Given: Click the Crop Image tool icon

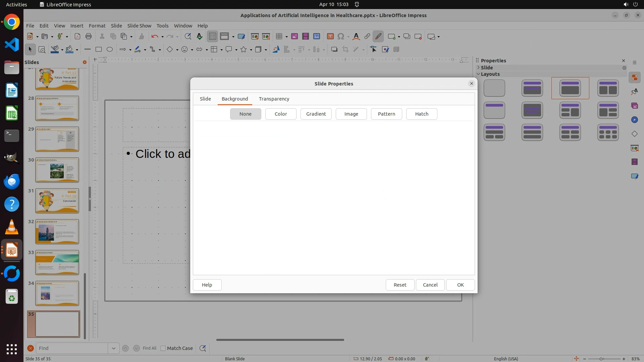Looking at the screenshot, I should point(345,50).
